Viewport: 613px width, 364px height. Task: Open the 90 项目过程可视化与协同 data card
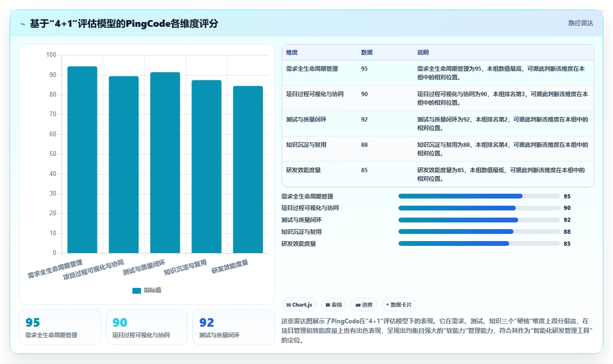tap(147, 327)
